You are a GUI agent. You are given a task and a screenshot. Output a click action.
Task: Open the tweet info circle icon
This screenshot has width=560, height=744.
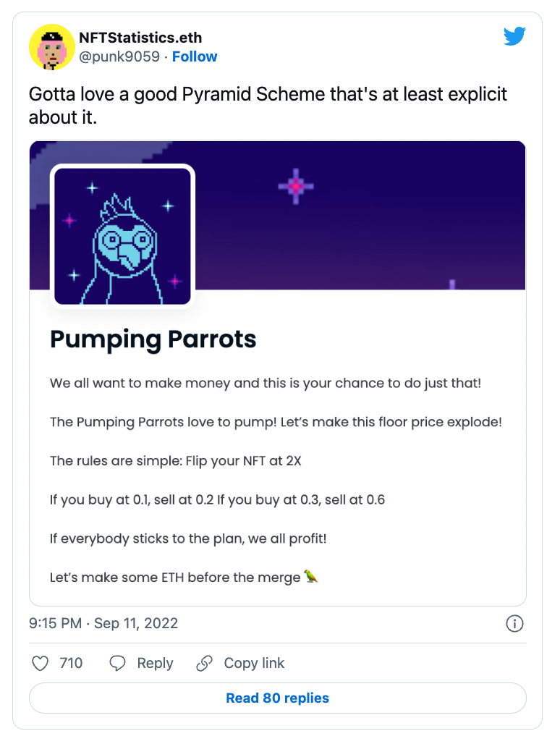click(514, 623)
